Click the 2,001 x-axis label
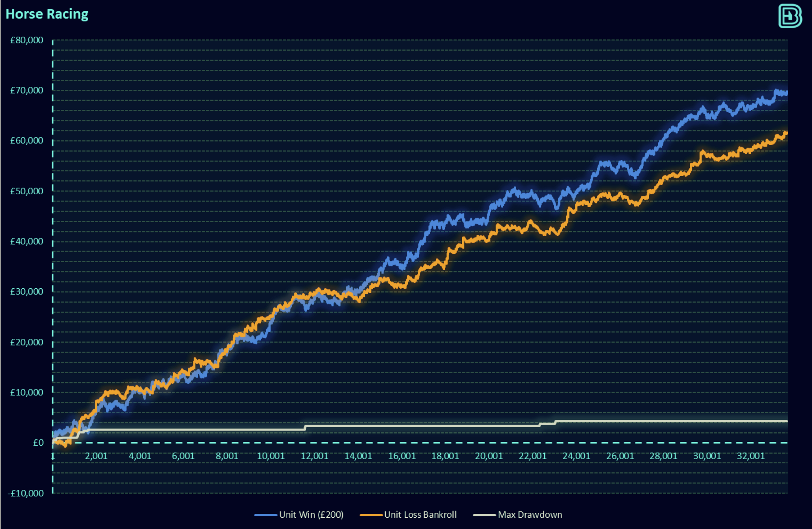This screenshot has height=529, width=812. pyautogui.click(x=96, y=456)
